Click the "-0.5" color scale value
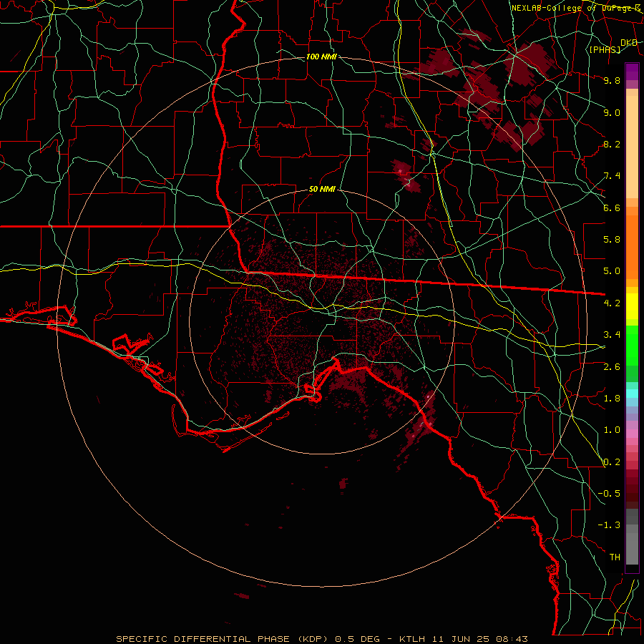 (x=609, y=494)
